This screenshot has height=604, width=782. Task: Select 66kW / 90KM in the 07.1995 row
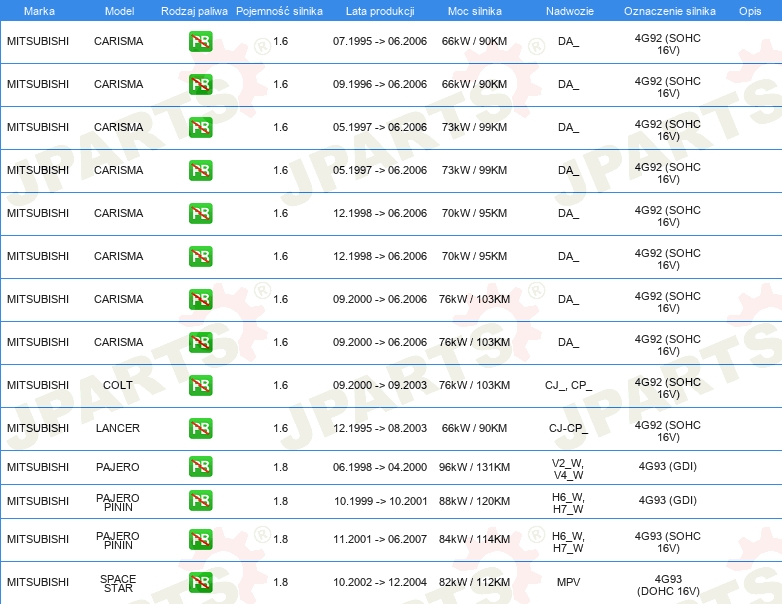pos(474,41)
